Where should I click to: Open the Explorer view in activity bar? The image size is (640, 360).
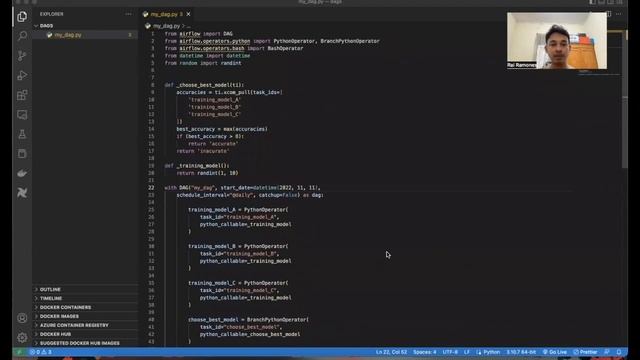click(22, 16)
